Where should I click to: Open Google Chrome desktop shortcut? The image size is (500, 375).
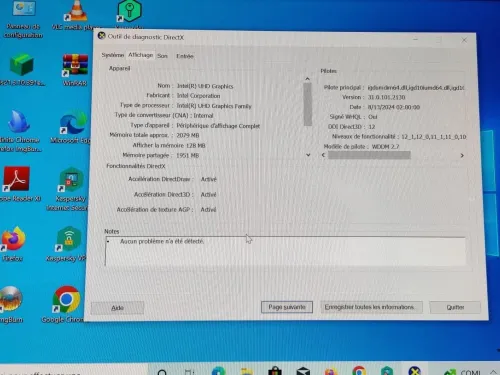point(66,304)
